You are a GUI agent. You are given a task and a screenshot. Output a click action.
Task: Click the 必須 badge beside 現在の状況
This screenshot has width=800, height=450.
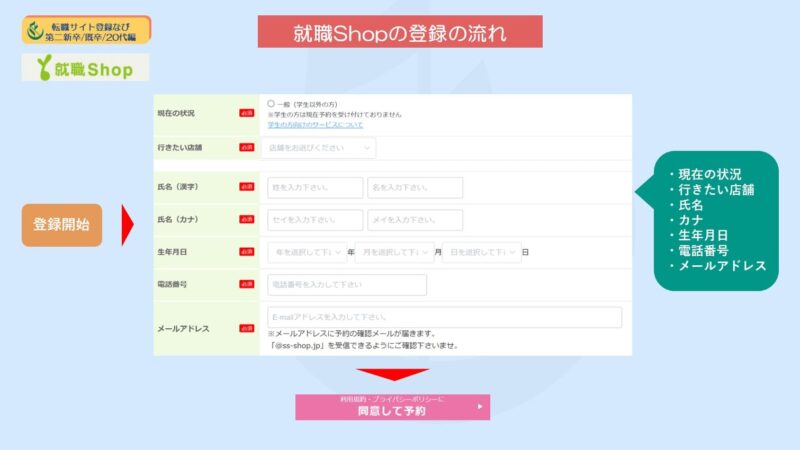(247, 113)
